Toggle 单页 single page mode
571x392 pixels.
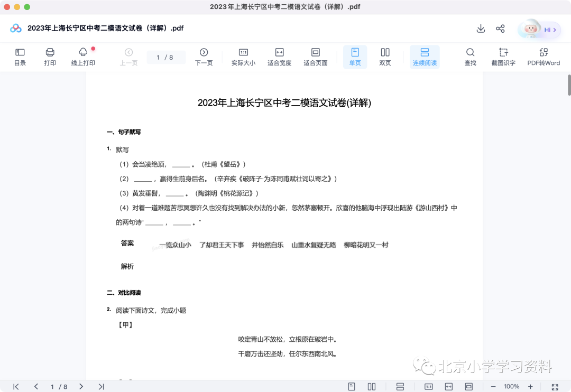355,57
